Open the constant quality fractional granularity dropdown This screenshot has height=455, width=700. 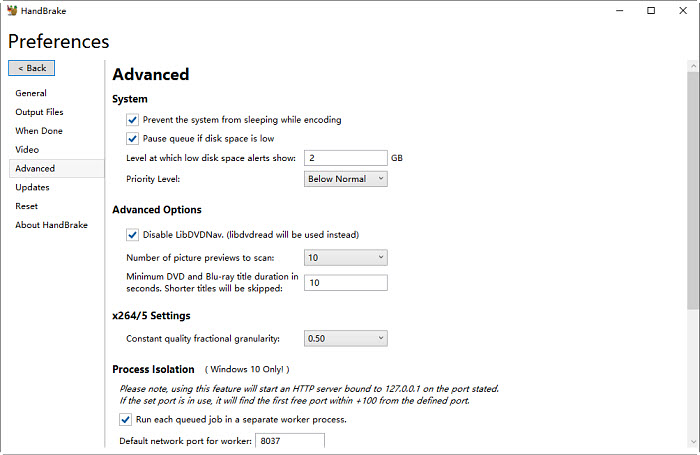click(346, 338)
